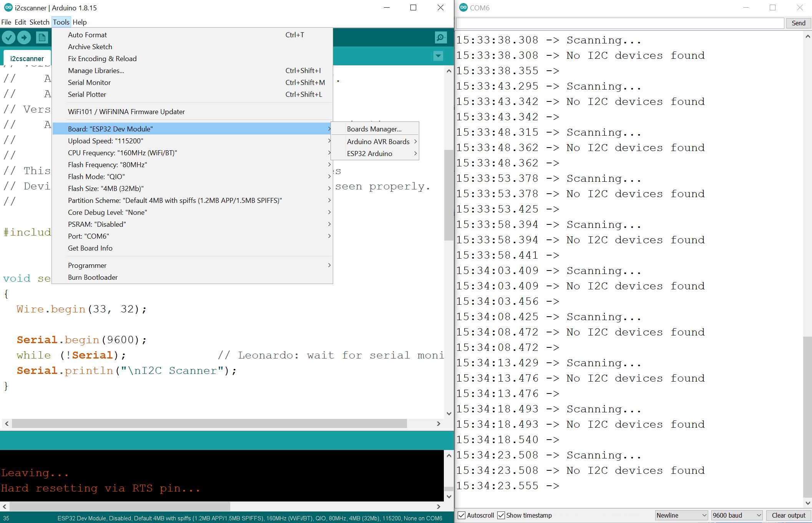Expand the Arduino AVR Boards submenu
Viewport: 812px width, 523px height.
point(375,142)
